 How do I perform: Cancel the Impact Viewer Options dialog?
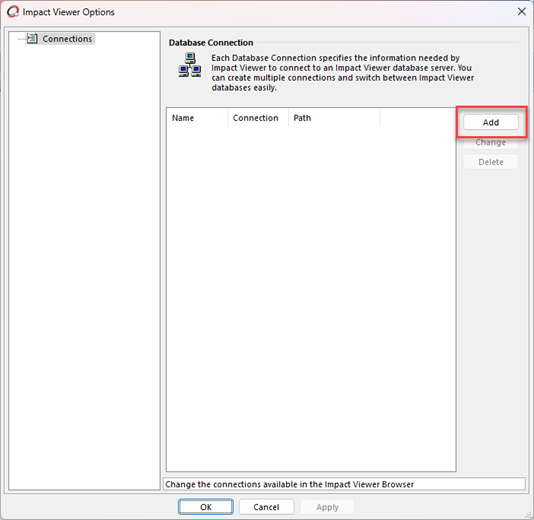click(266, 507)
